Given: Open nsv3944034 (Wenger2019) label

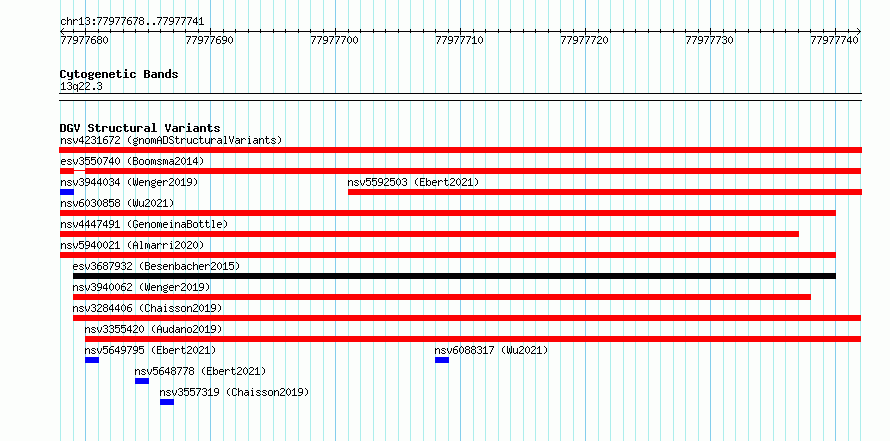Looking at the screenshot, I should [129, 182].
